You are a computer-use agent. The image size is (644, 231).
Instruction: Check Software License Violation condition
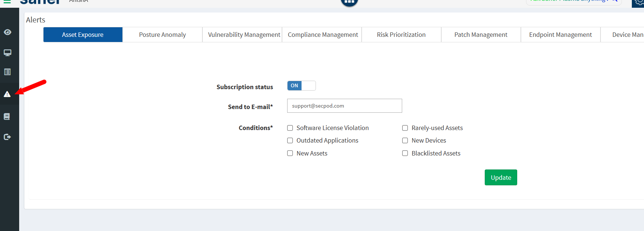[290, 128]
